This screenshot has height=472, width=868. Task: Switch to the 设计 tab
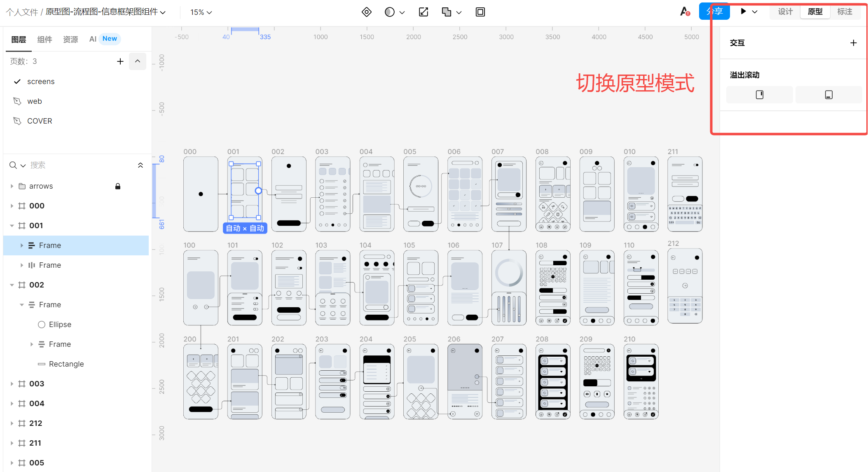click(785, 12)
